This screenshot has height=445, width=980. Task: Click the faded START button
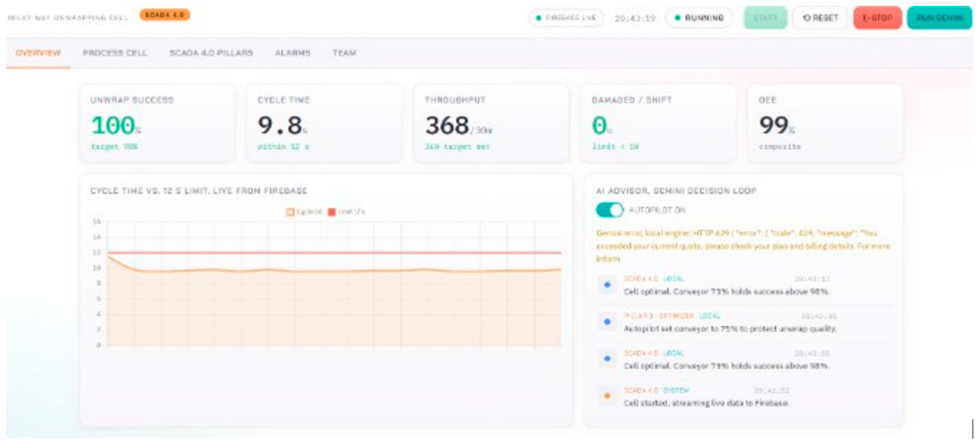pyautogui.click(x=765, y=18)
